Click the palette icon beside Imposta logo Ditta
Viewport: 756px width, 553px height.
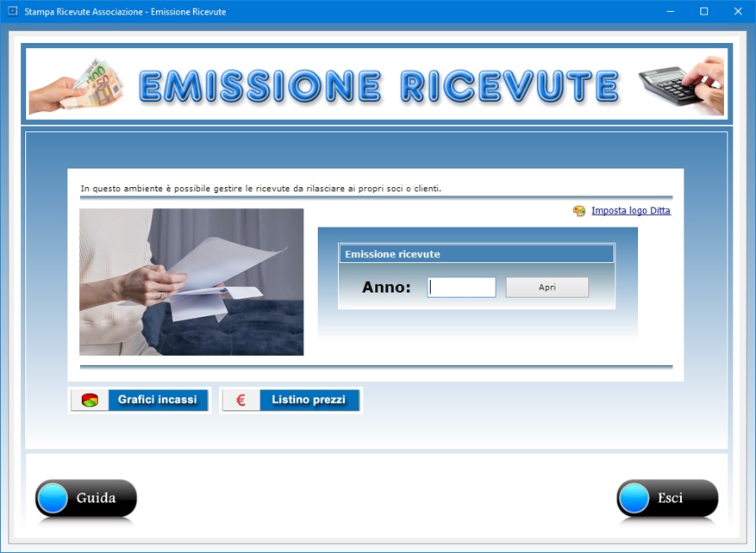coord(579,211)
